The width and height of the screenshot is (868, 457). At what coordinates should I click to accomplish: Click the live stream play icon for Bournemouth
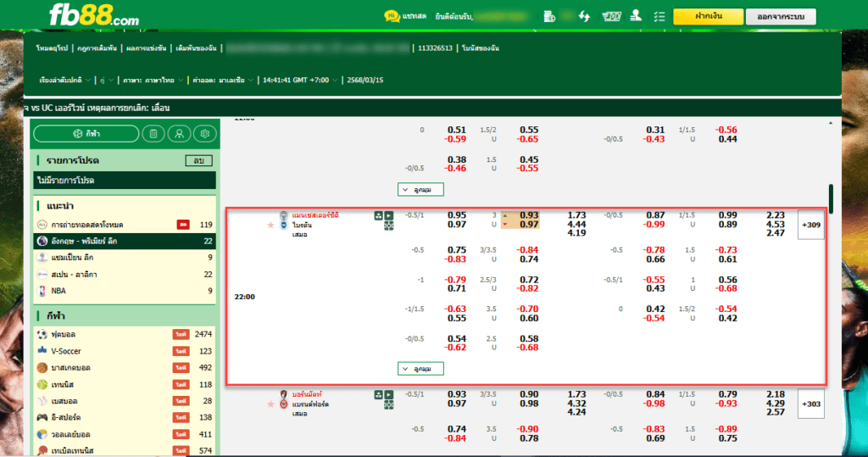click(388, 394)
